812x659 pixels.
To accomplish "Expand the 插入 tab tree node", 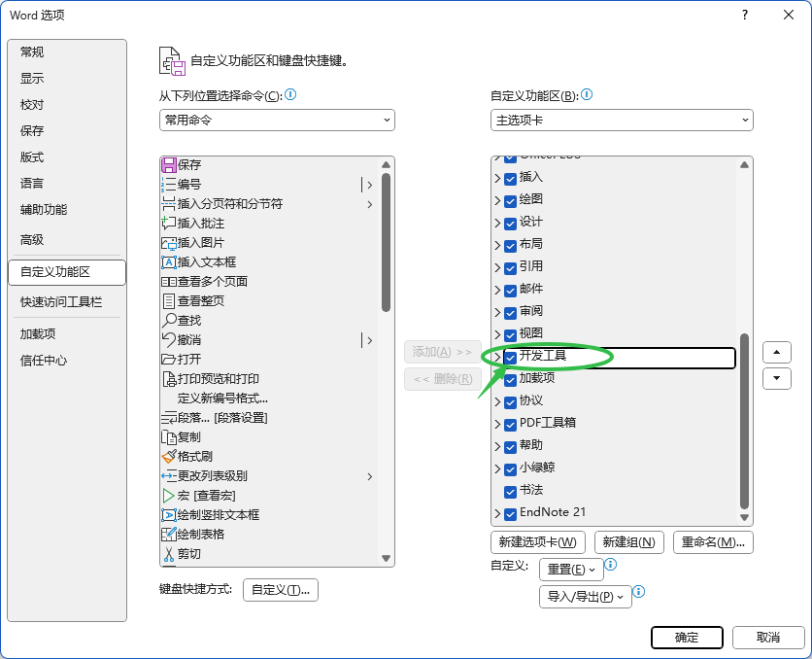I will point(497,178).
